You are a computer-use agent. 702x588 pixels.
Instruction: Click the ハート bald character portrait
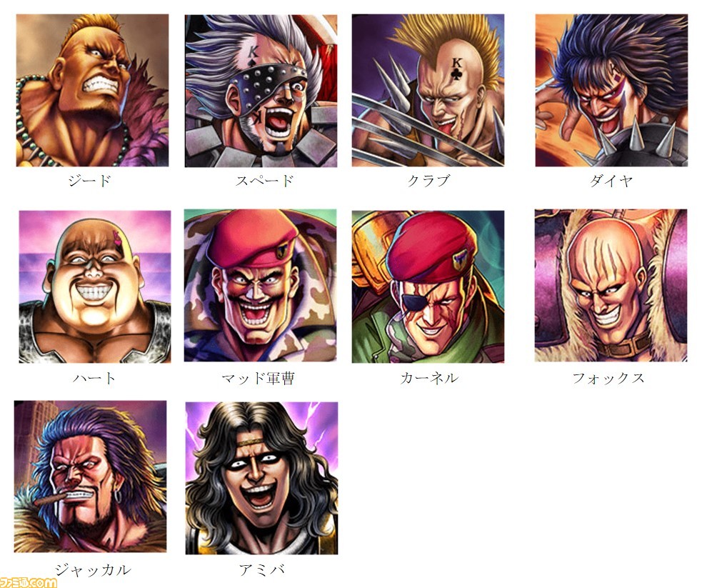pos(95,286)
